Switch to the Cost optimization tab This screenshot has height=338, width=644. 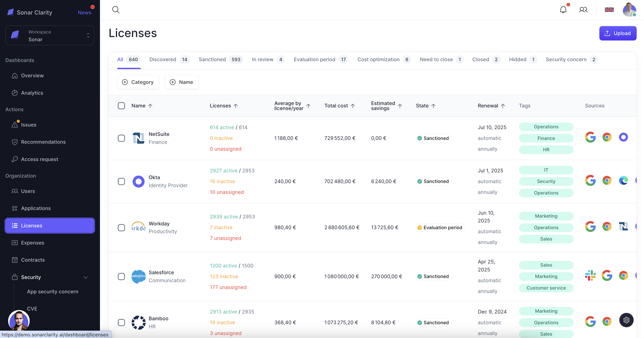pos(384,59)
